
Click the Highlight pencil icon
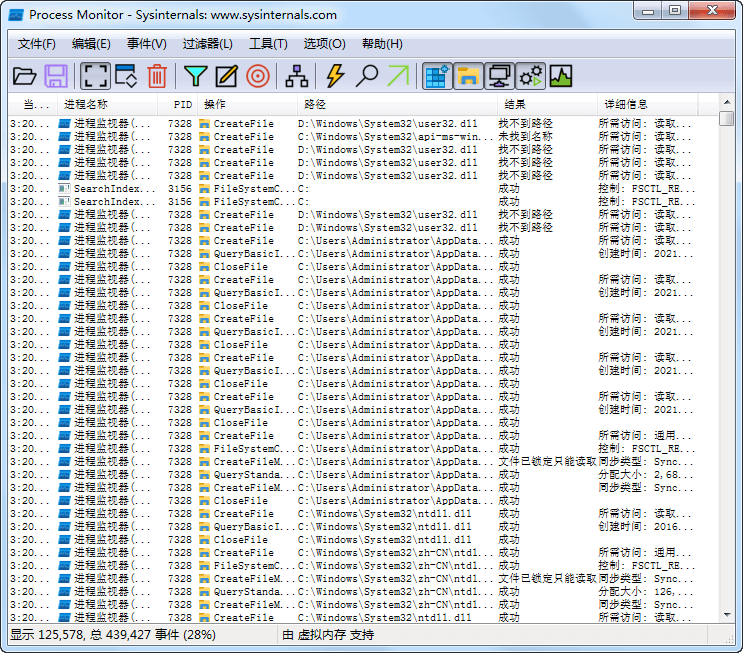226,75
